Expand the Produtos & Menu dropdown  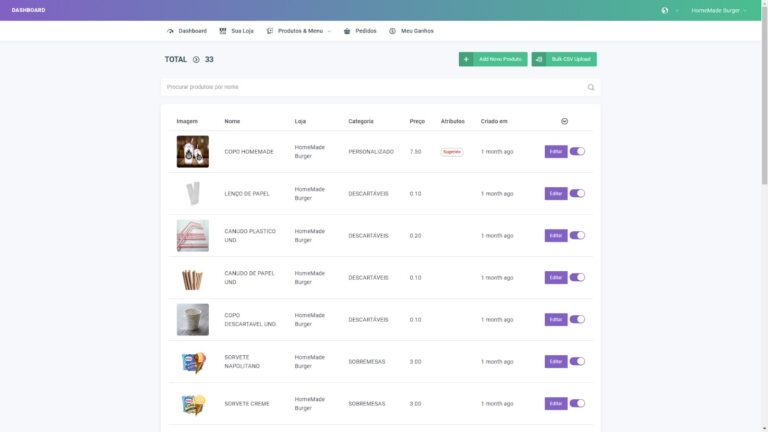(300, 31)
